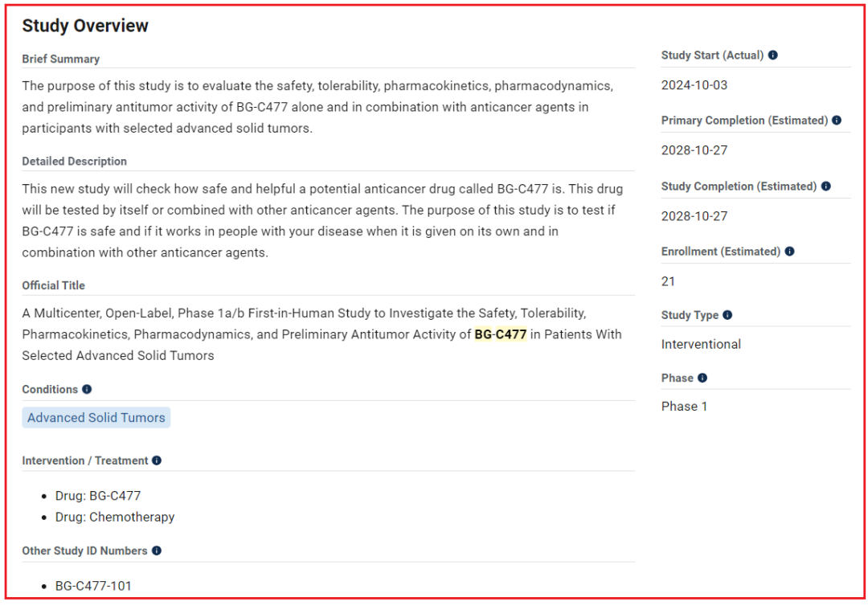This screenshot has height=610, width=868.
Task: Click the Other Study ID Numbers info icon
Action: tap(156, 551)
